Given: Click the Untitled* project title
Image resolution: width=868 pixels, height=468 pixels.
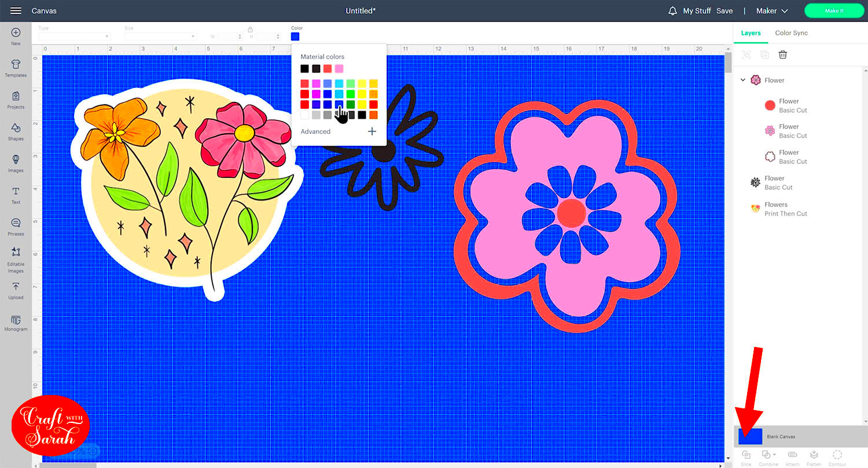Looking at the screenshot, I should coord(361,11).
